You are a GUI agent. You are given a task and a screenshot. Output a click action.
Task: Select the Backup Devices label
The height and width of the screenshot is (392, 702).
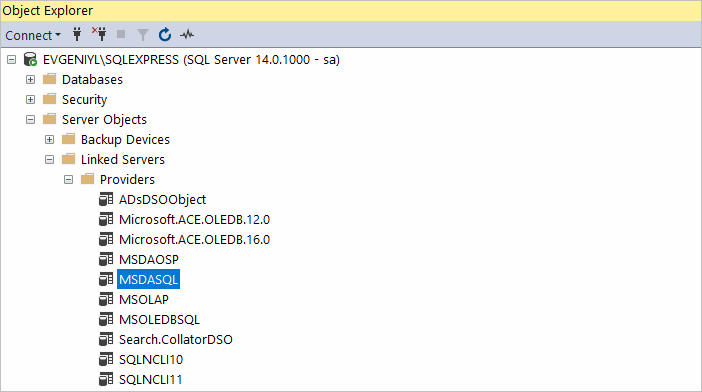[x=125, y=140]
